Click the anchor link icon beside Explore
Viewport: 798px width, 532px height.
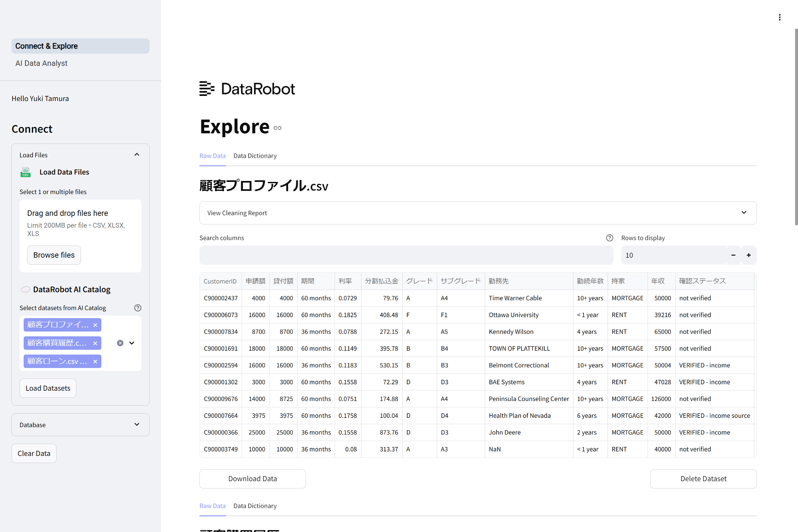tap(278, 128)
